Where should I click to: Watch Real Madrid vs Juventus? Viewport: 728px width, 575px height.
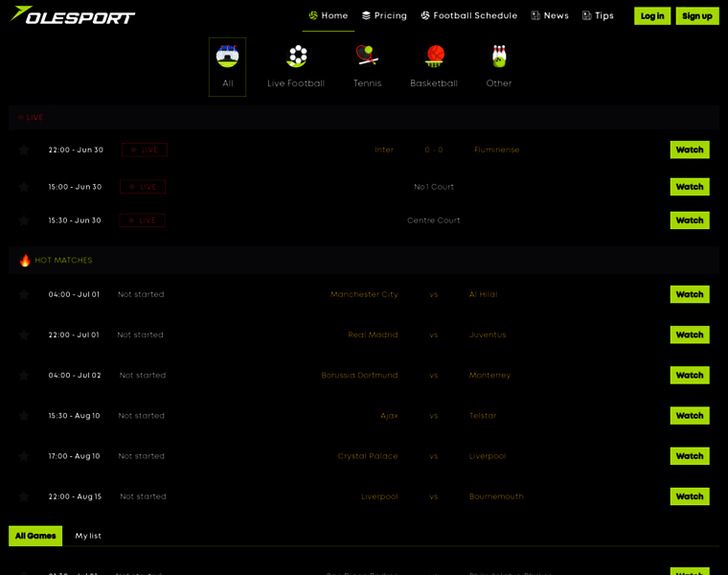(690, 334)
